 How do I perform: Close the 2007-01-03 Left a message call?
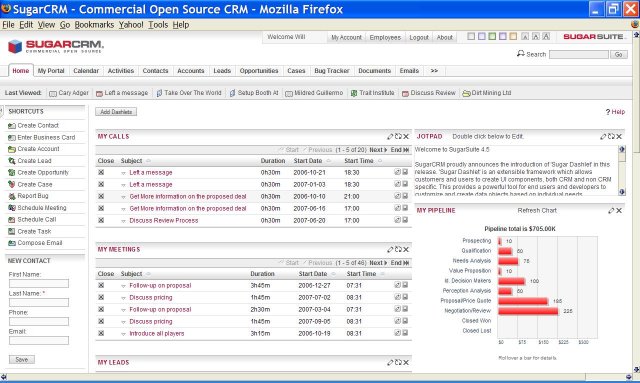click(x=101, y=185)
